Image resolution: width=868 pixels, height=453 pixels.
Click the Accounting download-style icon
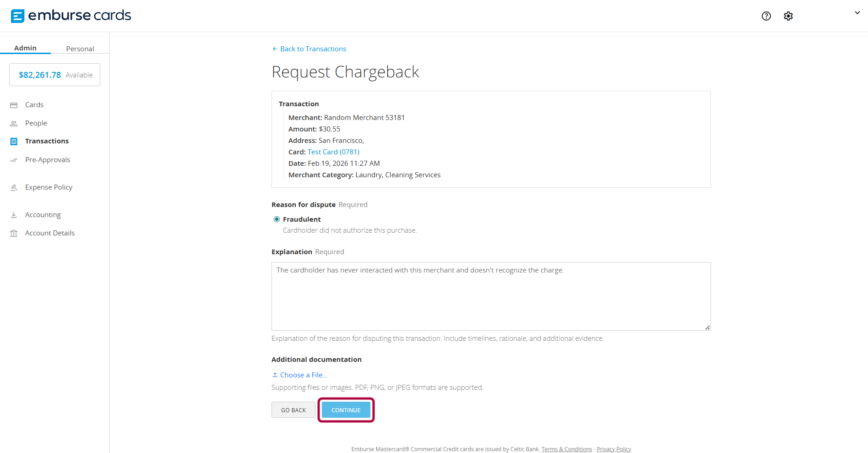point(14,214)
